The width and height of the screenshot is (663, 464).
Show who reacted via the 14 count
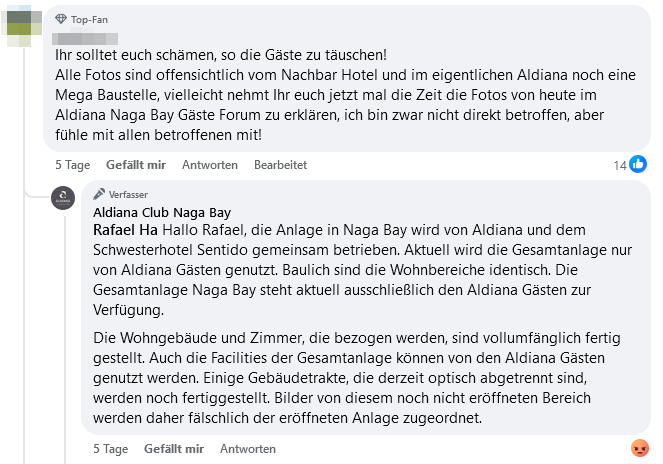620,165
